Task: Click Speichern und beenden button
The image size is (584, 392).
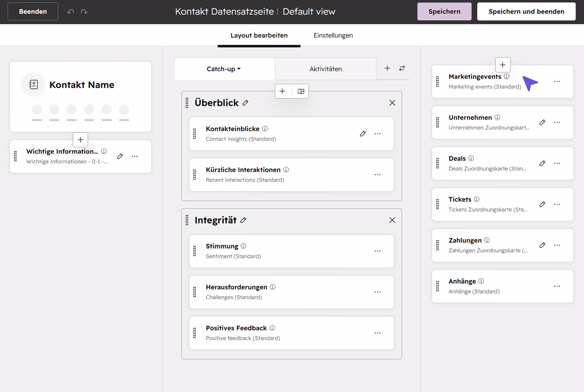Action: pyautogui.click(x=526, y=12)
